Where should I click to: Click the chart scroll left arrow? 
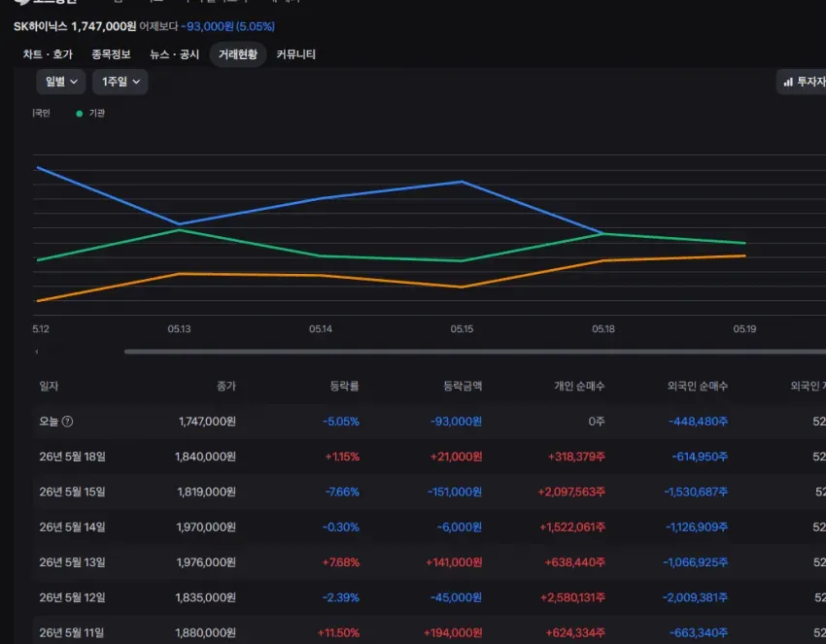tap(36, 352)
